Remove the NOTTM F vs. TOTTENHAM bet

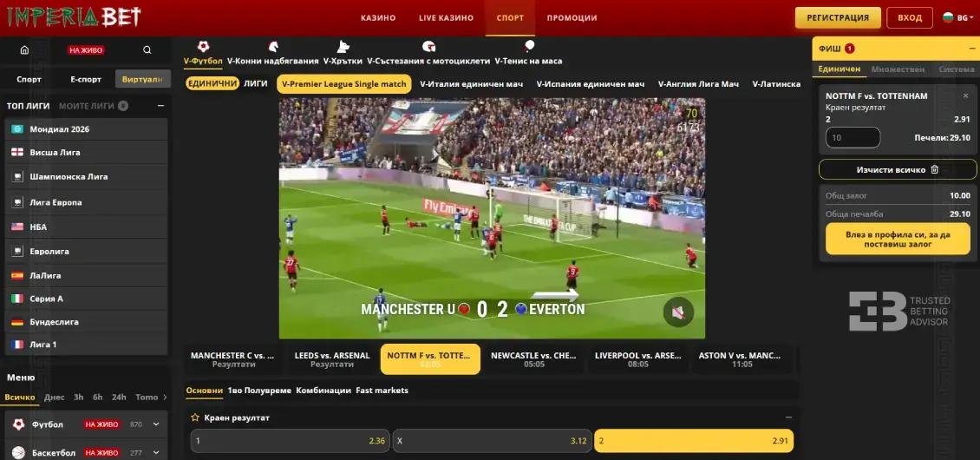965,95
